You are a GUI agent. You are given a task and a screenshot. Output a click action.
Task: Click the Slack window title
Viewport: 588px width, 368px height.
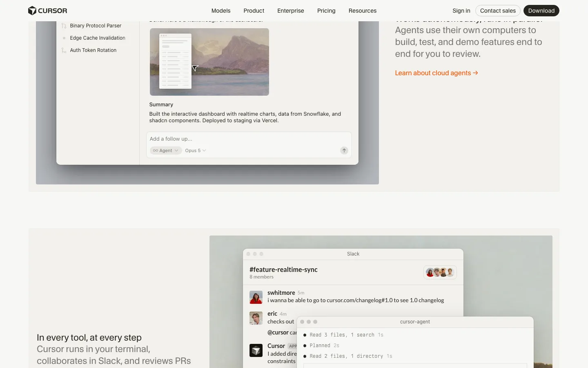click(353, 254)
